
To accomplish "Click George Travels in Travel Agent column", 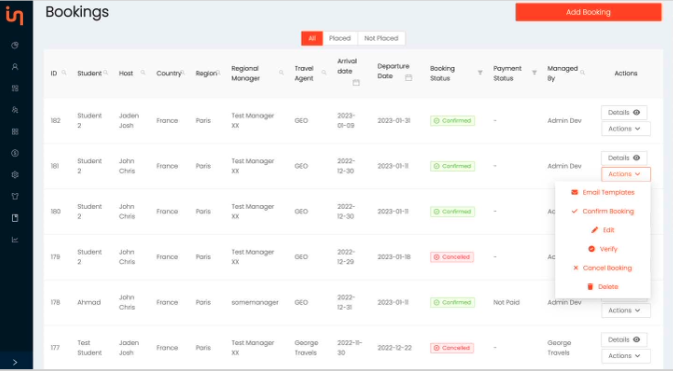I will 306,348.
